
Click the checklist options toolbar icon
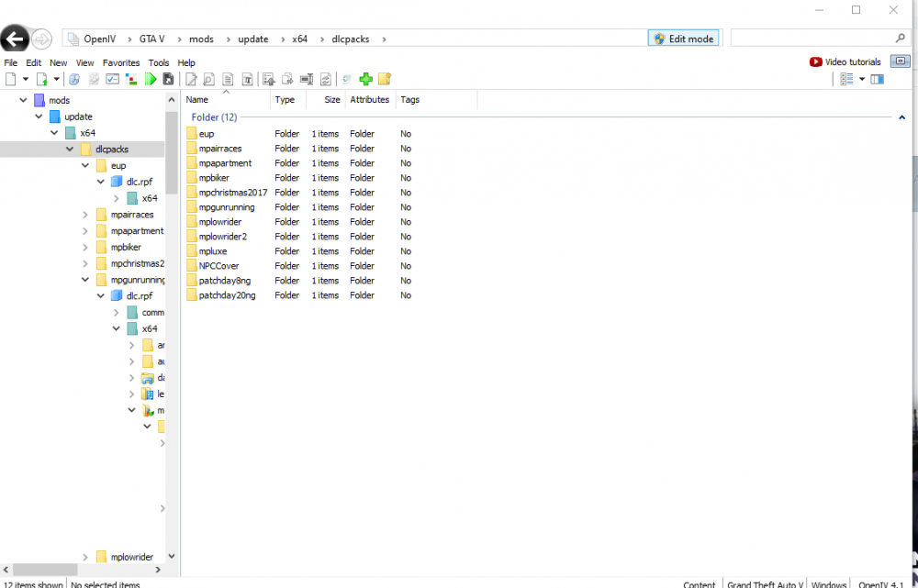pos(112,79)
